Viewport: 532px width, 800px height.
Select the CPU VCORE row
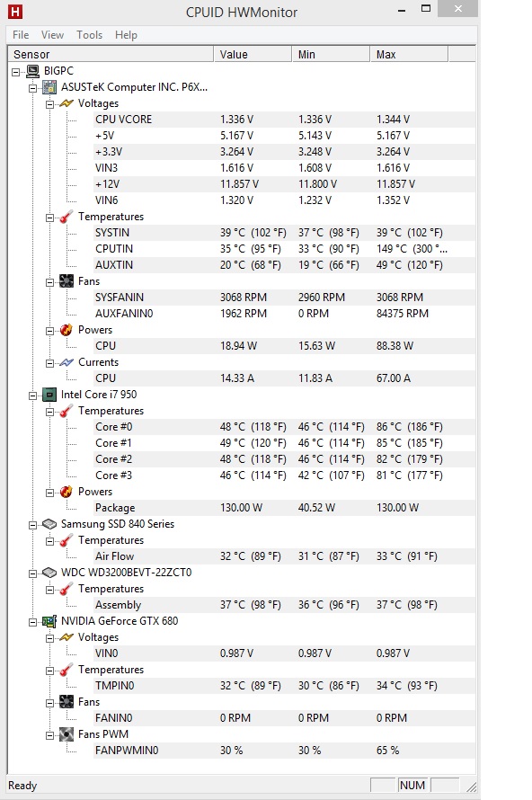pos(284,120)
